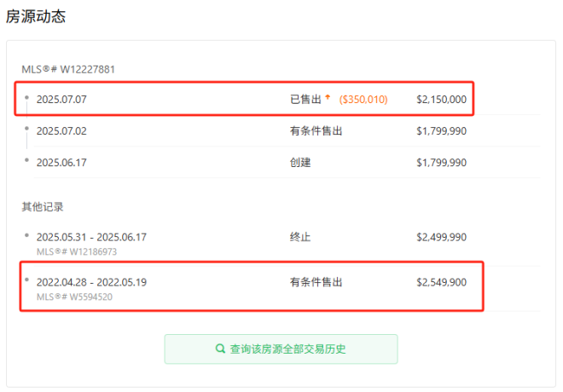Click the 其他记录 section heading
The height and width of the screenshot is (392, 563).
tap(43, 207)
